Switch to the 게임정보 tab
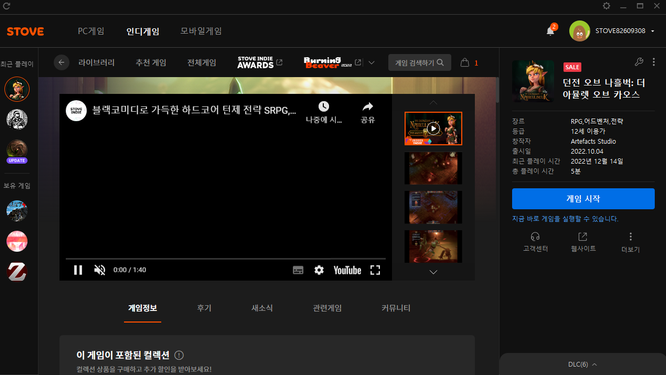Screen dimensions: 666x375 (143, 308)
